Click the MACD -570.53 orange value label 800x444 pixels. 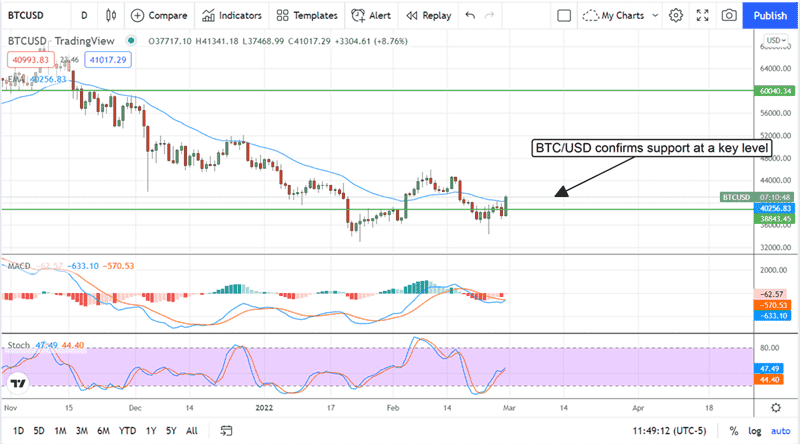pyautogui.click(x=772, y=305)
